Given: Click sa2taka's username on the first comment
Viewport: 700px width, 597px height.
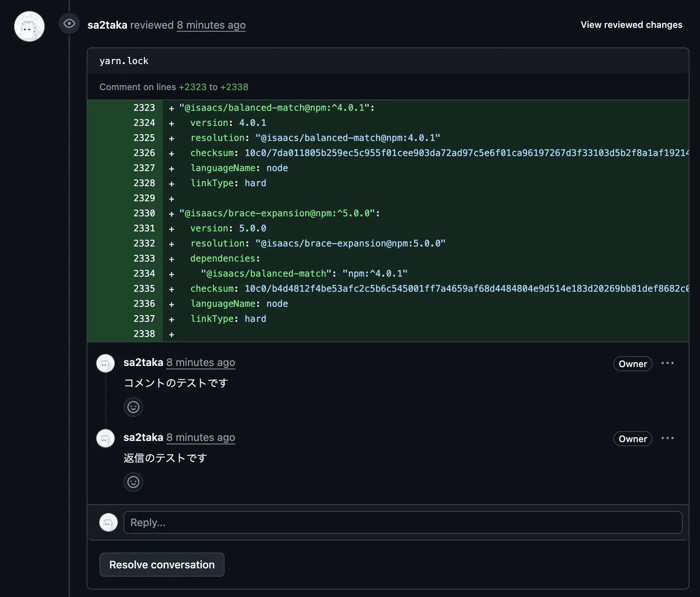Looking at the screenshot, I should coord(143,363).
